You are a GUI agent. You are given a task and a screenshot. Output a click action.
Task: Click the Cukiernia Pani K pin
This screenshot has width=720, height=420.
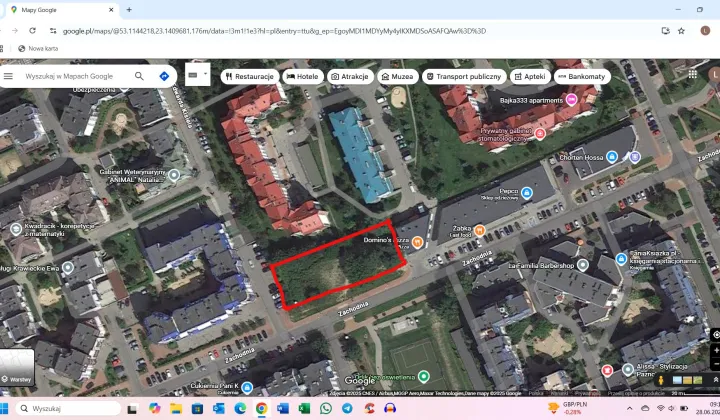click(247, 388)
